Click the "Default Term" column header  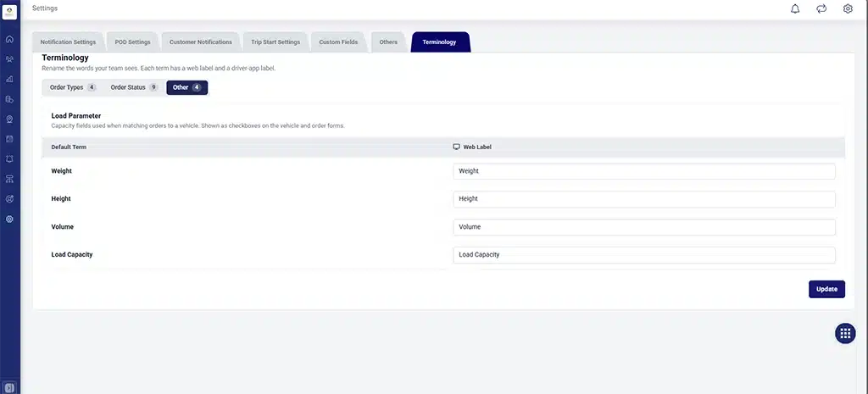pyautogui.click(x=69, y=147)
